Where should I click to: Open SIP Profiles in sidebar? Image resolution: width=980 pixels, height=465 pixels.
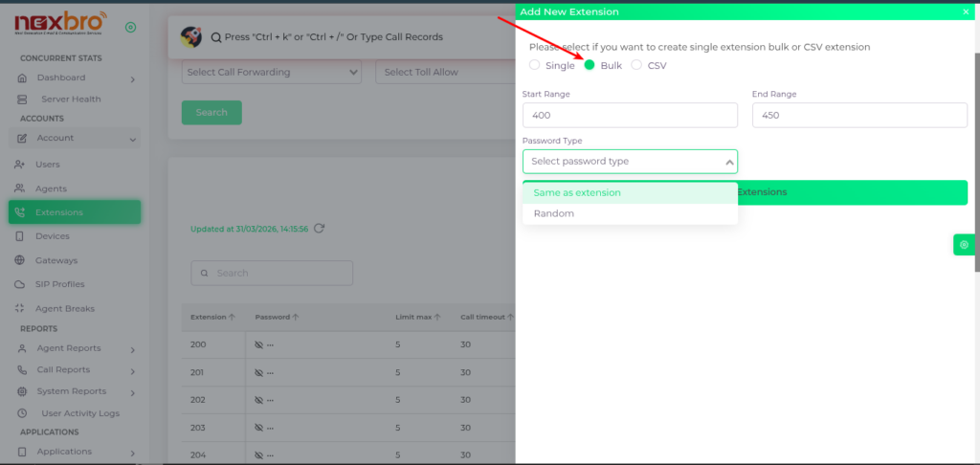(x=59, y=284)
